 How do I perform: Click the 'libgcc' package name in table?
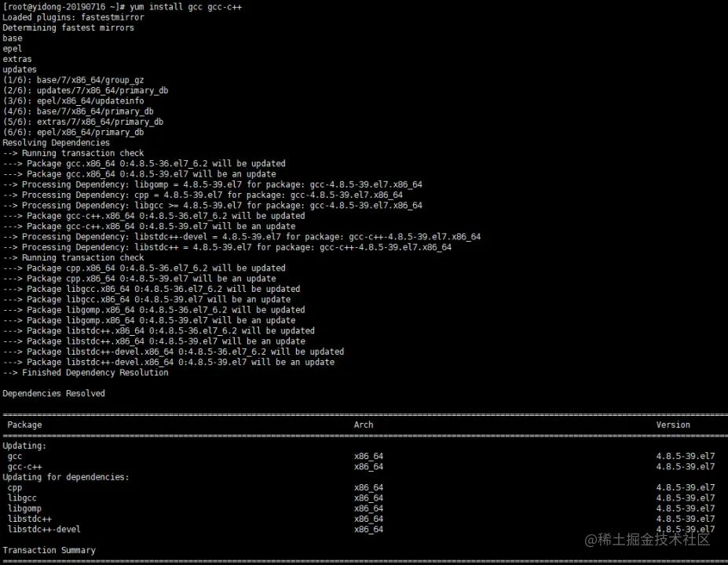[x=22, y=498]
